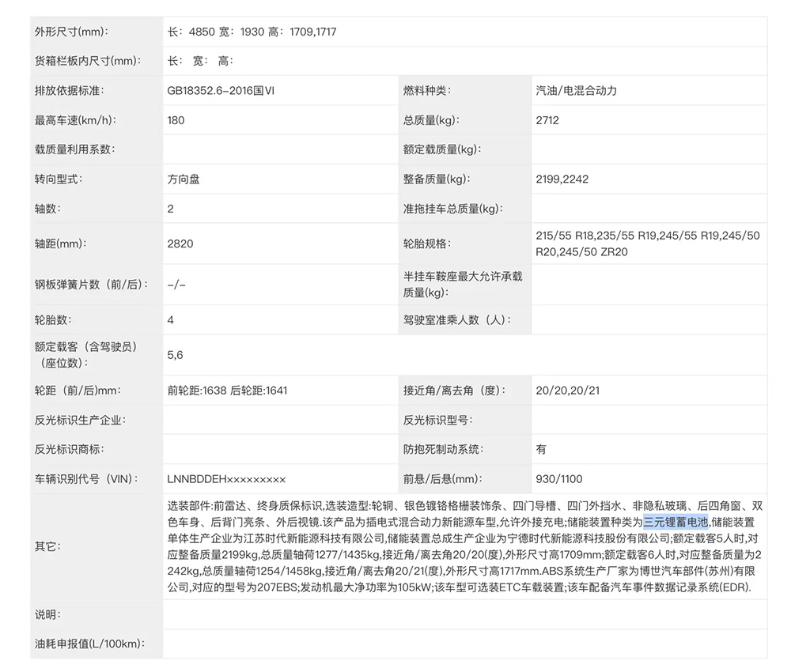Click the seating capacity value 5,6
791x672 pixels.
coord(175,355)
